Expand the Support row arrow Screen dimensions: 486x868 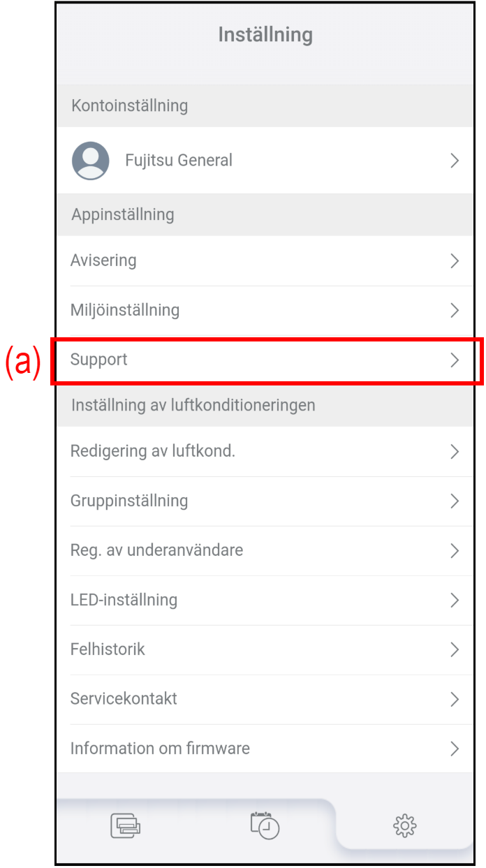(455, 360)
